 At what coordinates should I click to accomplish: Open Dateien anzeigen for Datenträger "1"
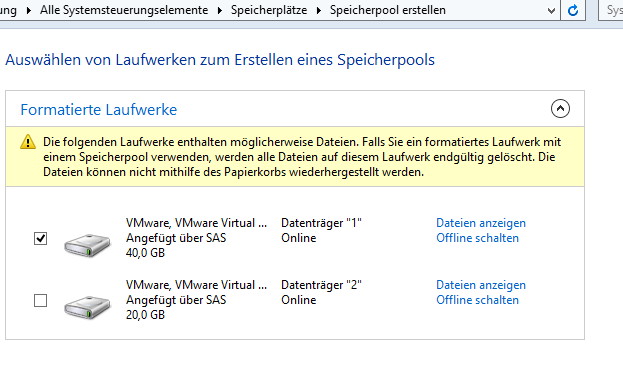coord(481,223)
